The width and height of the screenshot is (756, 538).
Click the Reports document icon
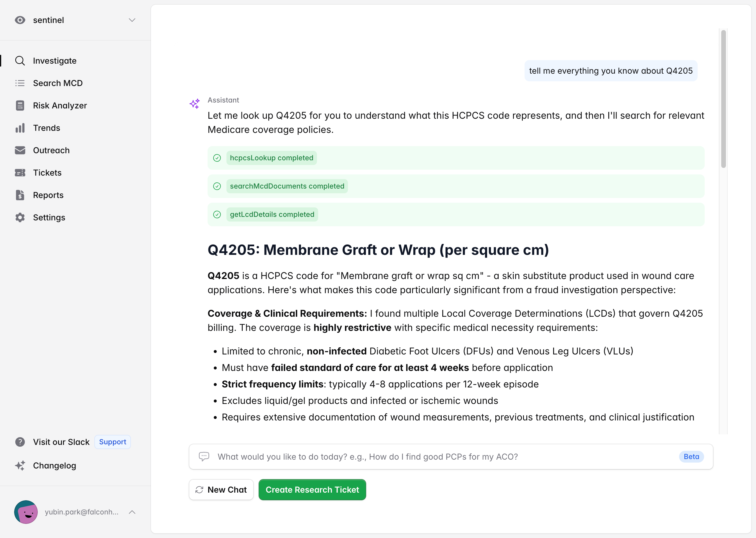pos(20,195)
